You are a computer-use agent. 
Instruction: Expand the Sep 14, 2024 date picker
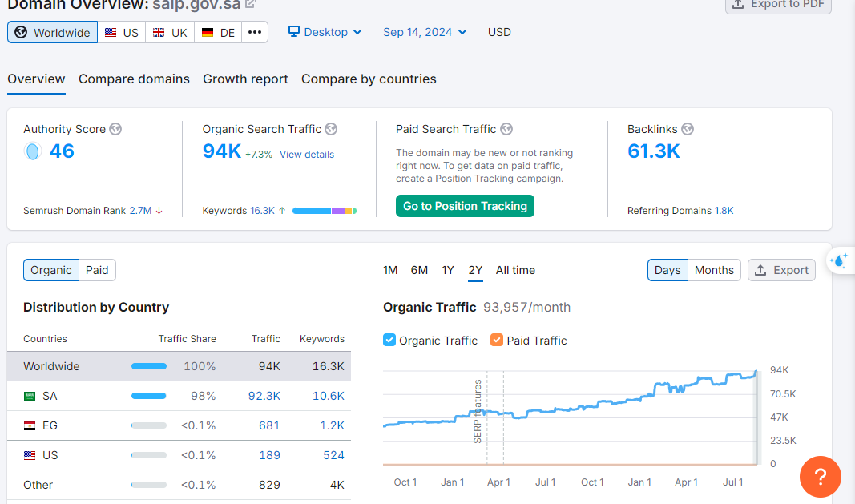[424, 32]
